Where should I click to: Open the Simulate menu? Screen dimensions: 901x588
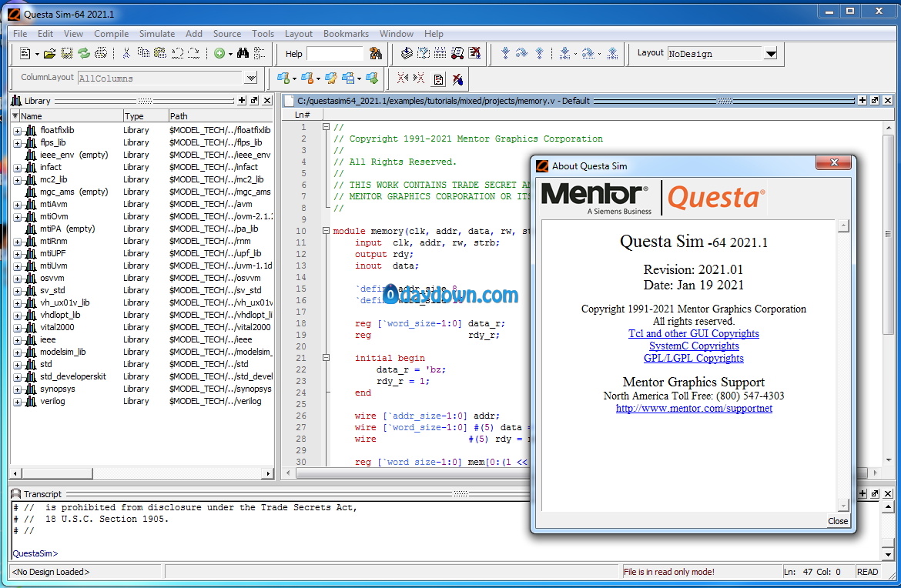click(x=157, y=33)
